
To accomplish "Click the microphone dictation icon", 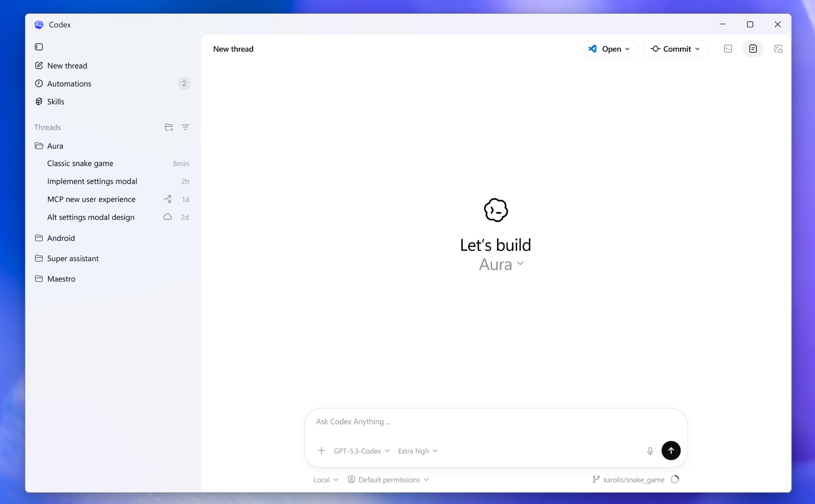I will [x=650, y=451].
